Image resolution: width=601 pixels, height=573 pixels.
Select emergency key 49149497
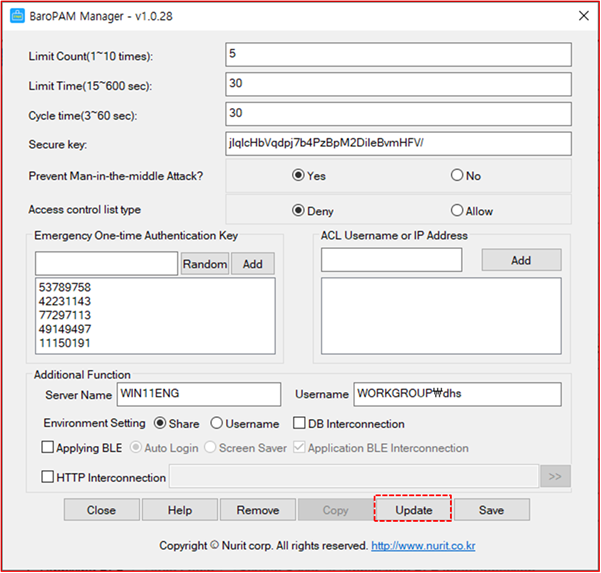click(x=65, y=329)
